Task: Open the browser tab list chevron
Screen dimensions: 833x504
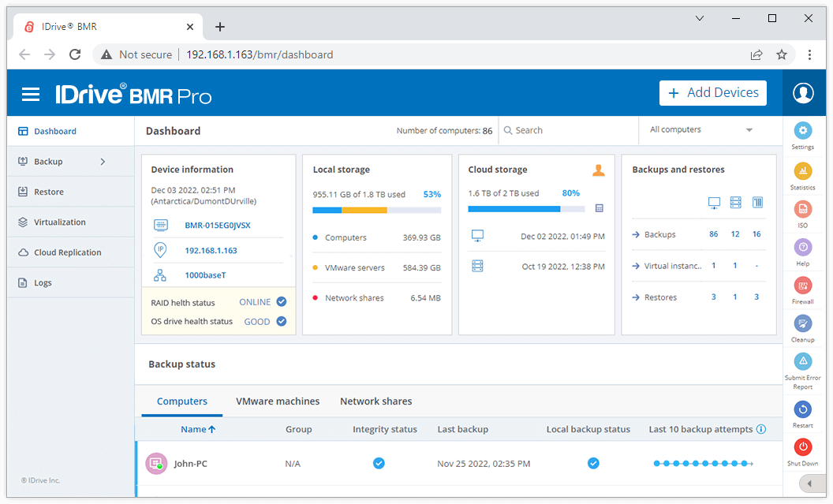Action: pyautogui.click(x=700, y=19)
